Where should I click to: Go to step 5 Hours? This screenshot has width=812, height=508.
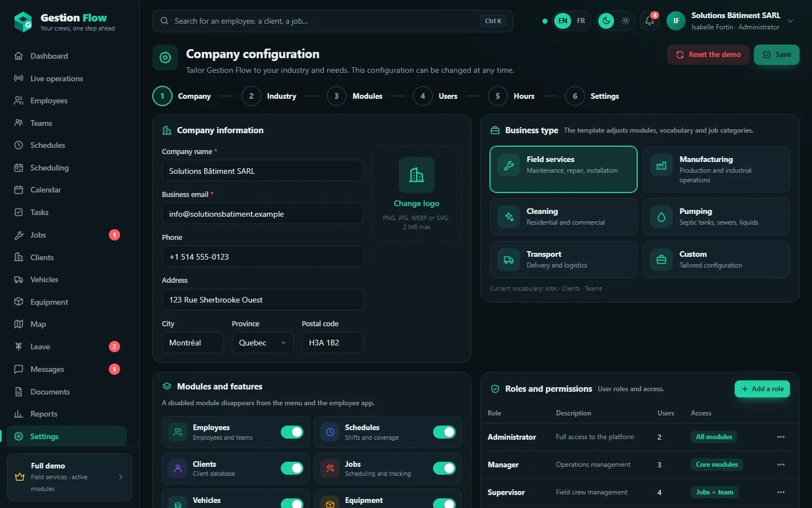click(511, 96)
